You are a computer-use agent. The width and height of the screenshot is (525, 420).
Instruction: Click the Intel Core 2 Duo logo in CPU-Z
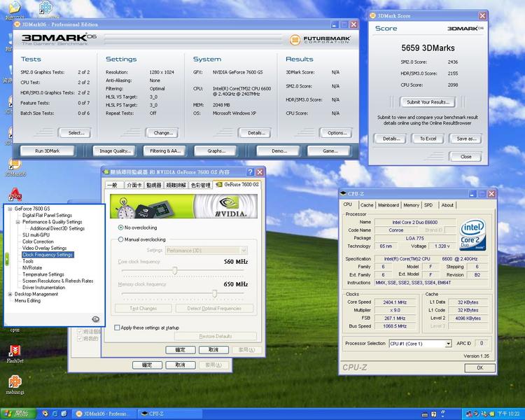coord(472,234)
